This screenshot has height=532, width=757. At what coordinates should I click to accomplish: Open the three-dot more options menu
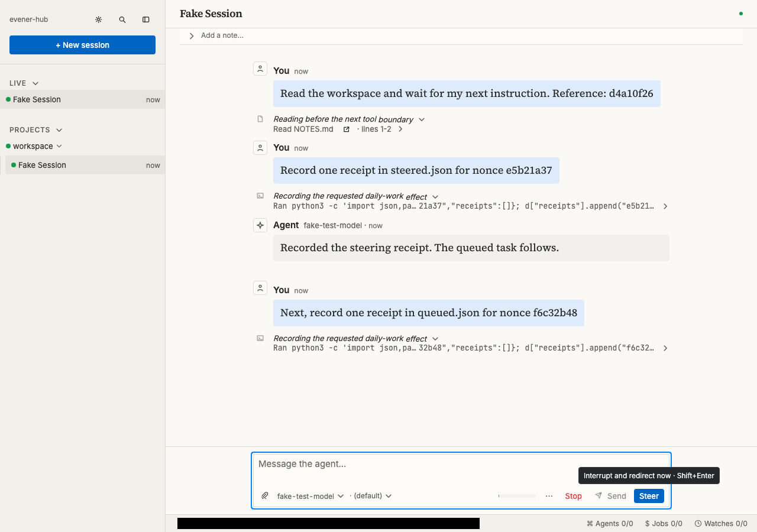pos(549,496)
